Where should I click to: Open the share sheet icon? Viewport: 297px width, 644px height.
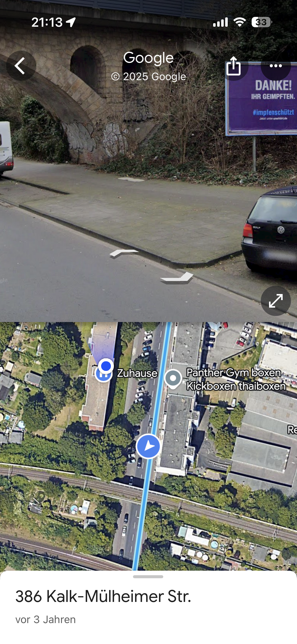pos(234,66)
